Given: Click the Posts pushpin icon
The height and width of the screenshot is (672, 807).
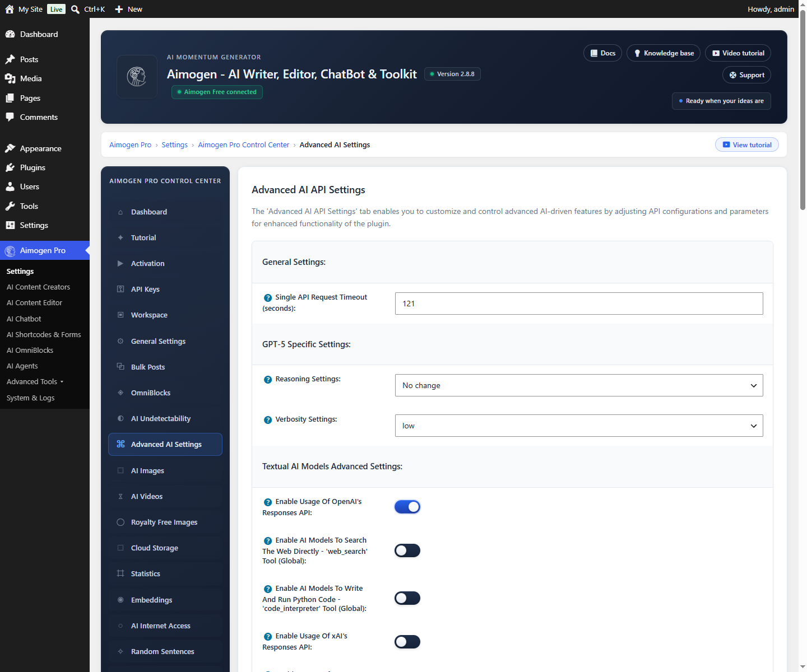Looking at the screenshot, I should (10, 59).
